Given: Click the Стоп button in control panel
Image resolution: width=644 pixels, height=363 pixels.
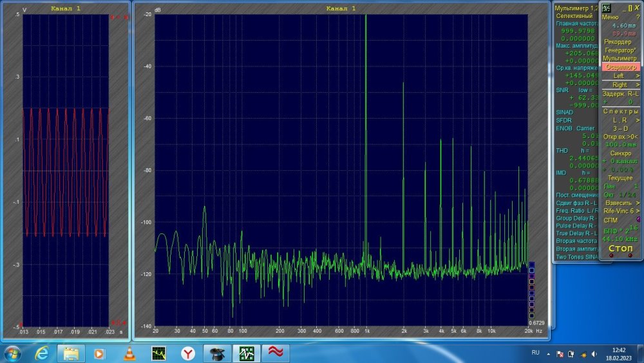Looking at the screenshot, I should tap(620, 248).
